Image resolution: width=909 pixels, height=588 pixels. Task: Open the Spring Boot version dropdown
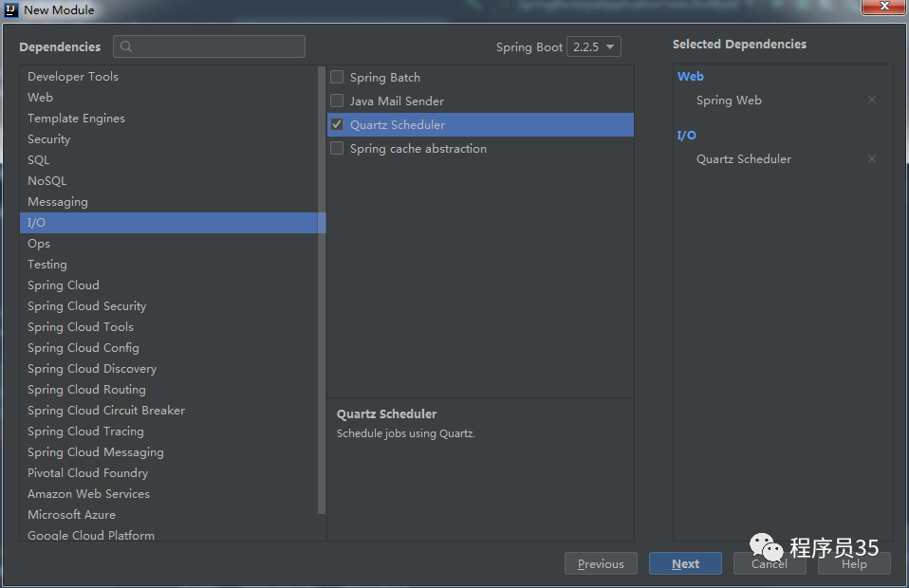(594, 46)
